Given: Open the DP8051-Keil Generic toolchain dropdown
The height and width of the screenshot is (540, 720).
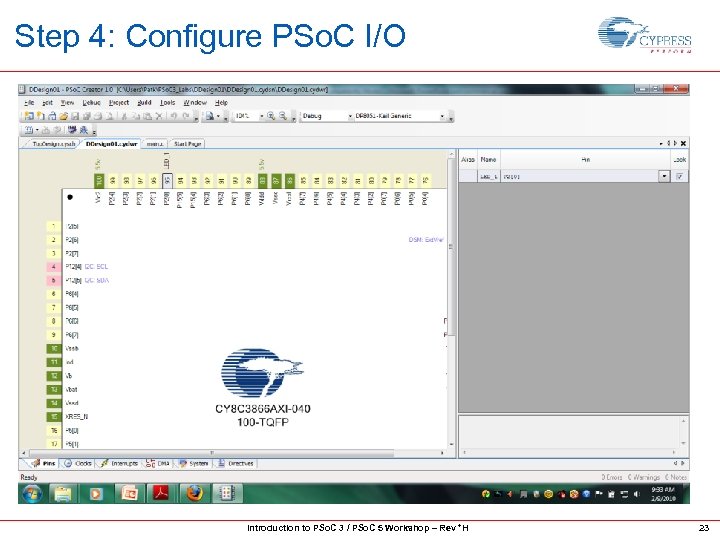Looking at the screenshot, I should coord(442,116).
